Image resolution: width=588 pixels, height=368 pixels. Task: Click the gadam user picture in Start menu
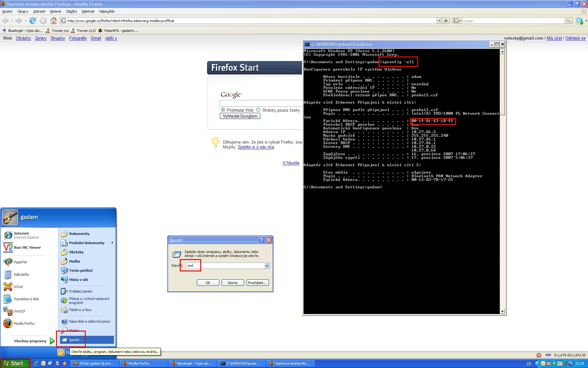(10, 217)
